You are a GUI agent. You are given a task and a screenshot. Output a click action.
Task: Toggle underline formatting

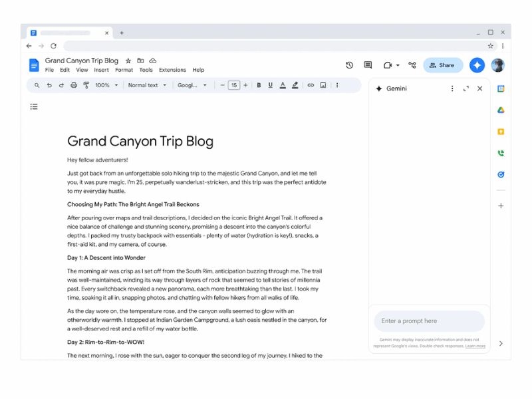point(283,85)
